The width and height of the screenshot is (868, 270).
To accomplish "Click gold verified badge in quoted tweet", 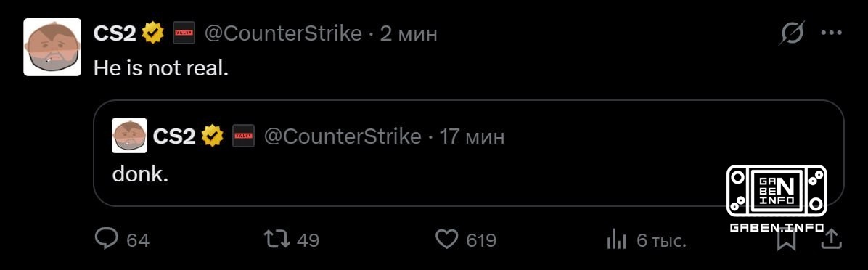I will click(212, 136).
